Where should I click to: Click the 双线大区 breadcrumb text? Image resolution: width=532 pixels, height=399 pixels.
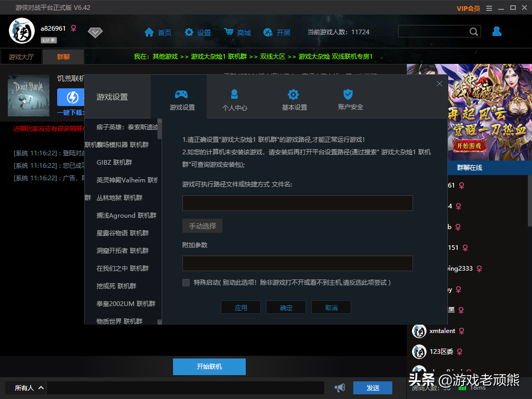[x=272, y=57]
